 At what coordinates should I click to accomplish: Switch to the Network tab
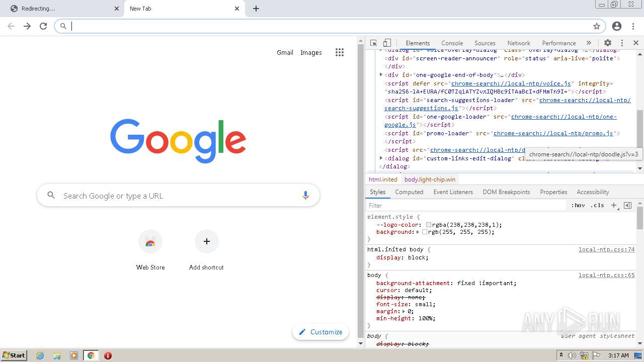pos(519,43)
